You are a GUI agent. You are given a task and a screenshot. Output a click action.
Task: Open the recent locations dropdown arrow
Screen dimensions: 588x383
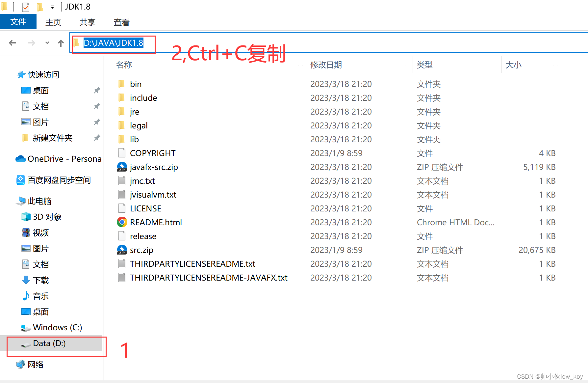47,43
